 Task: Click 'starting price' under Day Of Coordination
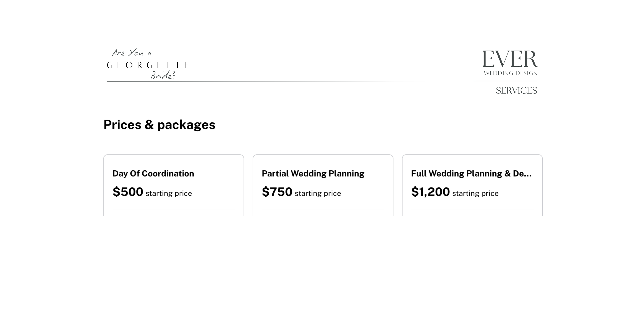pos(169,194)
